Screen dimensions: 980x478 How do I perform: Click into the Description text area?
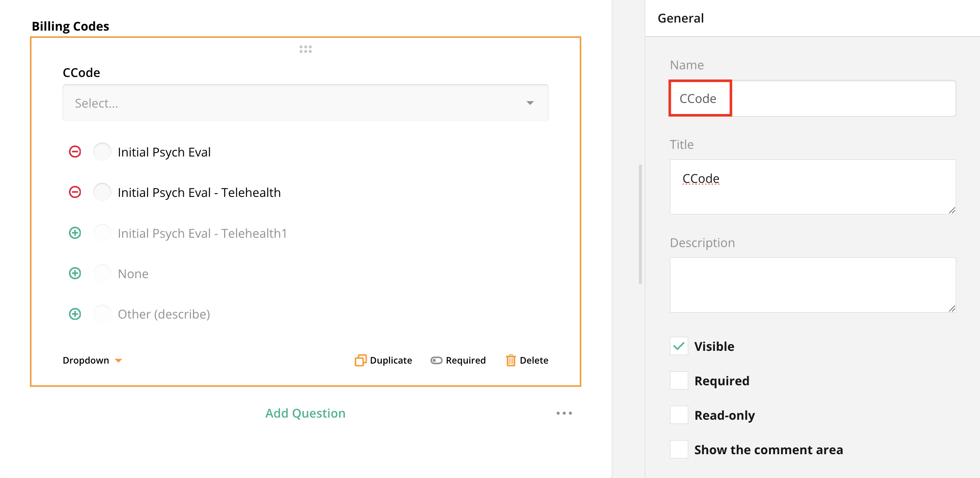pos(812,285)
